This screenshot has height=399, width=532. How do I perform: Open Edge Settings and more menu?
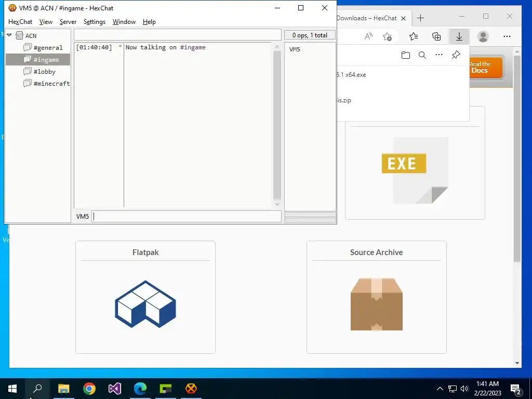pos(507,36)
